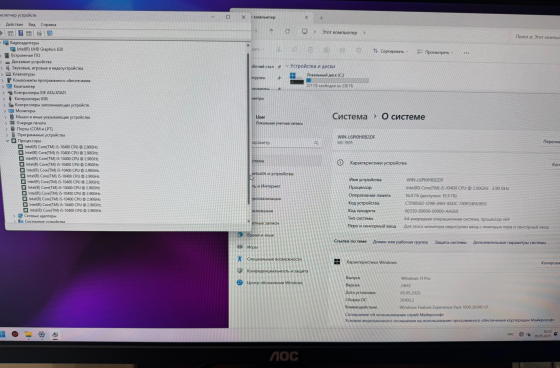Click the Домен или рабочая группа link
The width and height of the screenshot is (560, 368).
400,242
